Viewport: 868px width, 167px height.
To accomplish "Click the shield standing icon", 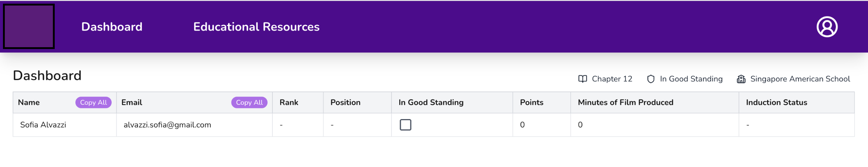I will [x=651, y=79].
